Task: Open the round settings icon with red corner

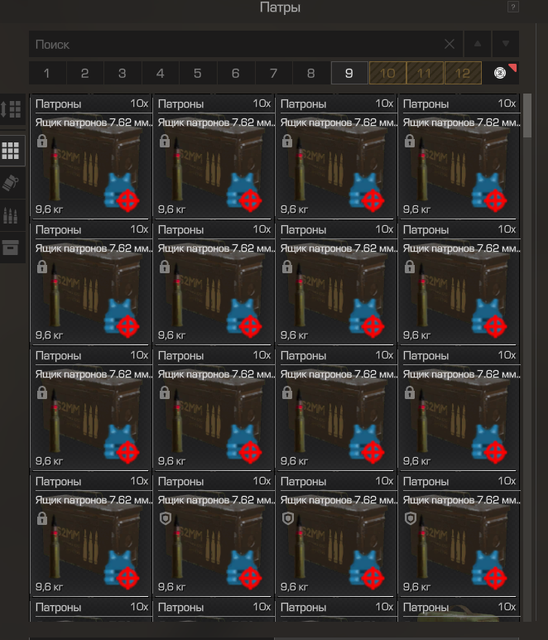Action: tap(500, 73)
